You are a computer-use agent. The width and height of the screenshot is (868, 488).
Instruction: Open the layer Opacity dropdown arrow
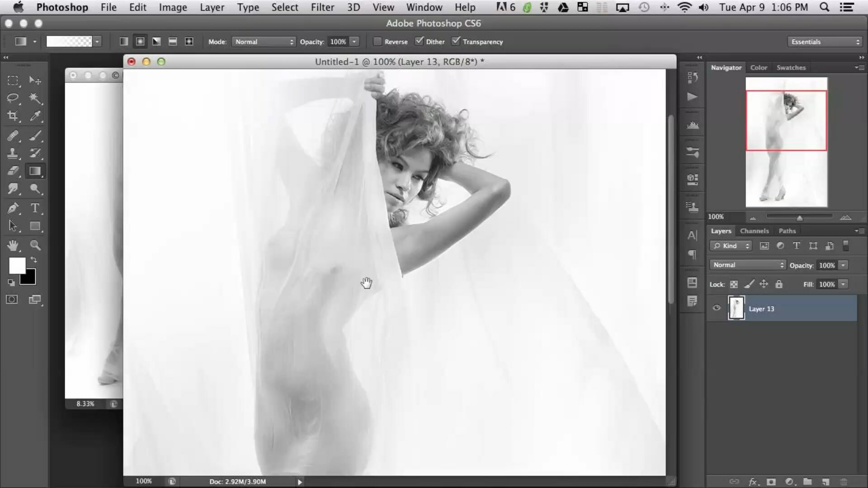pyautogui.click(x=843, y=265)
